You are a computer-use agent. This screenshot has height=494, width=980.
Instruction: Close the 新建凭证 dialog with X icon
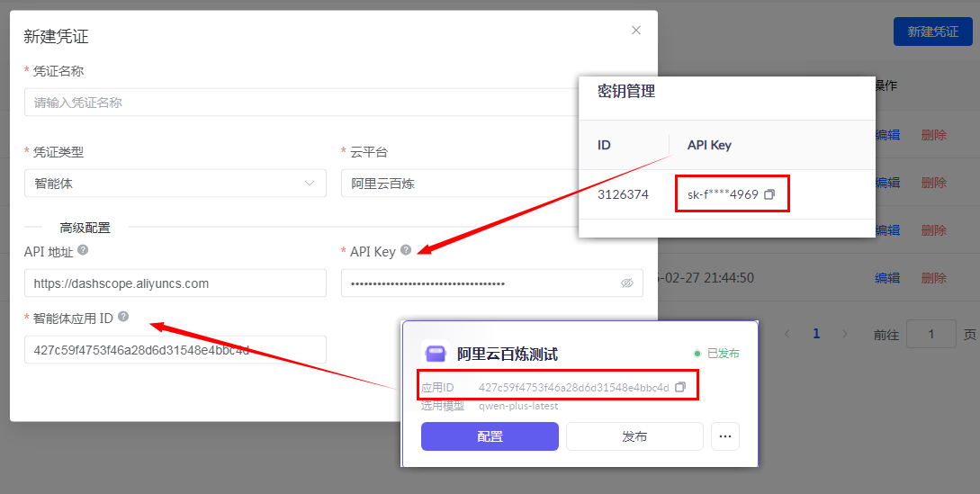[636, 31]
